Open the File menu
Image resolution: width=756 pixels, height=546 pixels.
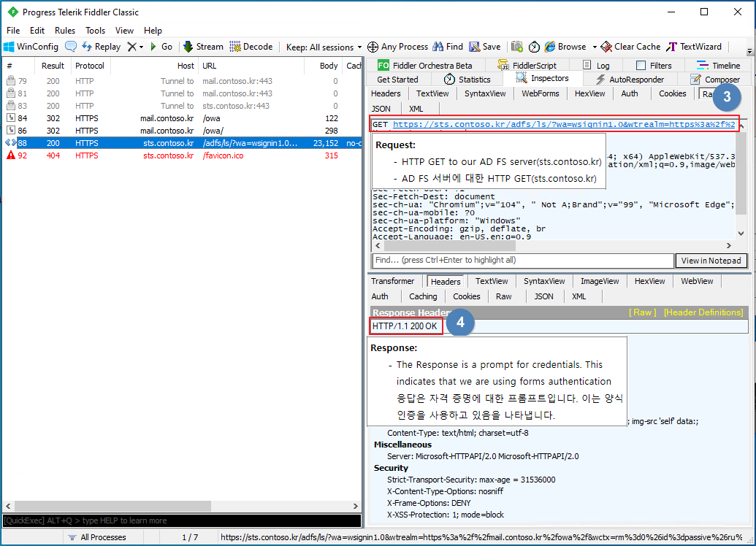click(13, 31)
